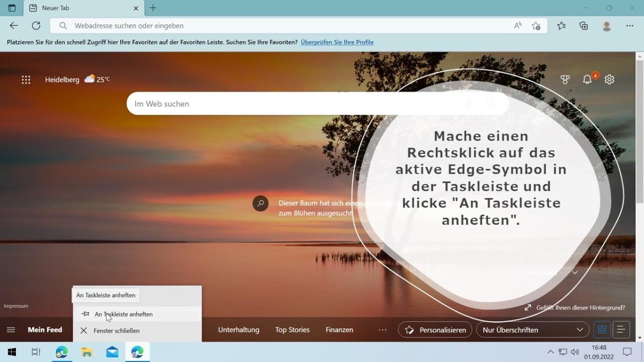Open the Rewards trophy icon
644x362 pixels.
(x=565, y=79)
